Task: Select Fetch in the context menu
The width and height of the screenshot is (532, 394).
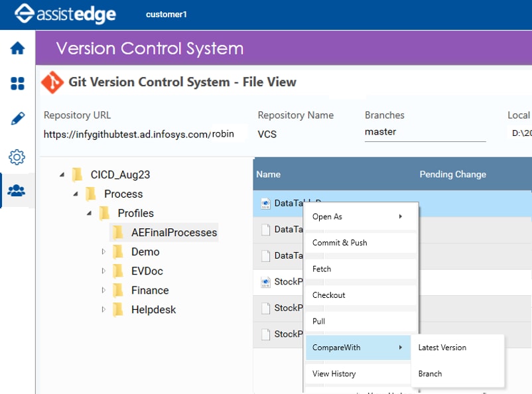Action: tap(322, 269)
